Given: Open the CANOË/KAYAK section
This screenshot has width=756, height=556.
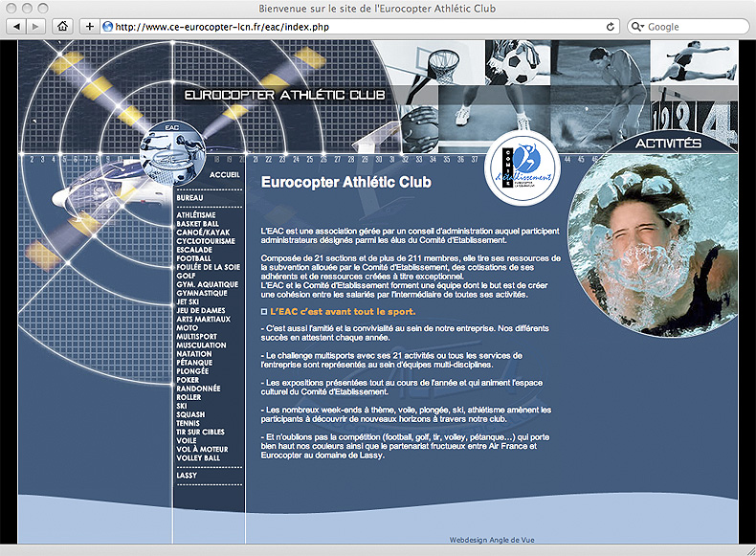Looking at the screenshot, I should (x=203, y=233).
